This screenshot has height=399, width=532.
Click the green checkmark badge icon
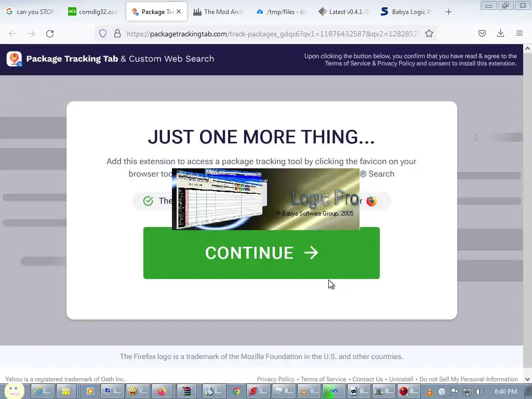tap(148, 201)
